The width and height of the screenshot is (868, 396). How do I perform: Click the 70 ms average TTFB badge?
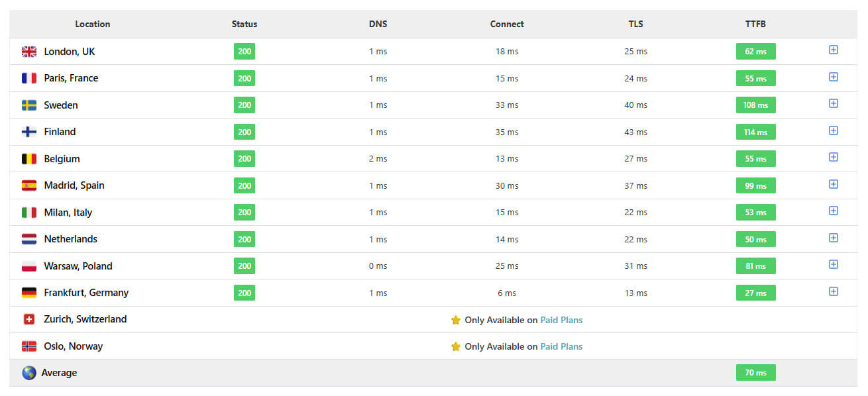coord(755,373)
